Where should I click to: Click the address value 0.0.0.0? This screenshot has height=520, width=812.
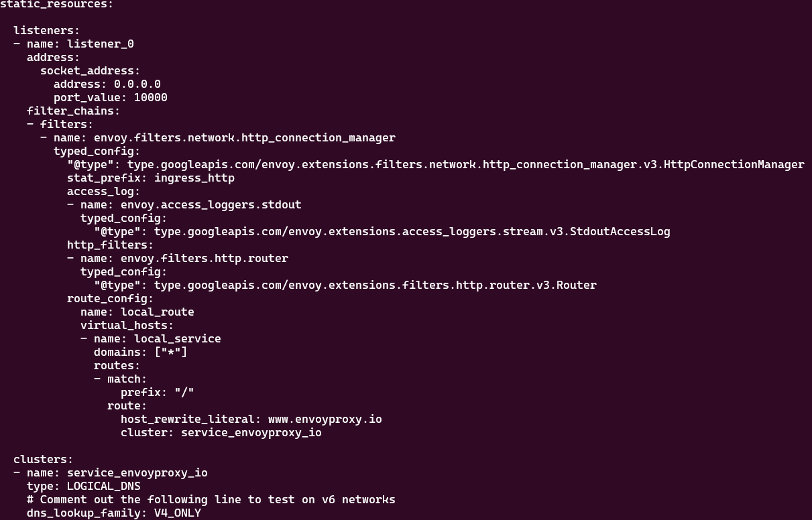tap(137, 84)
